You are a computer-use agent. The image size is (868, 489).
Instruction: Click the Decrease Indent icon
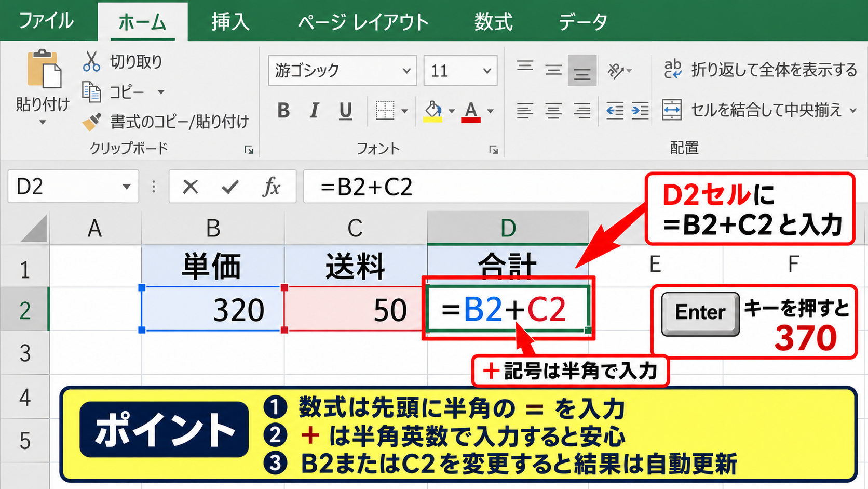615,110
